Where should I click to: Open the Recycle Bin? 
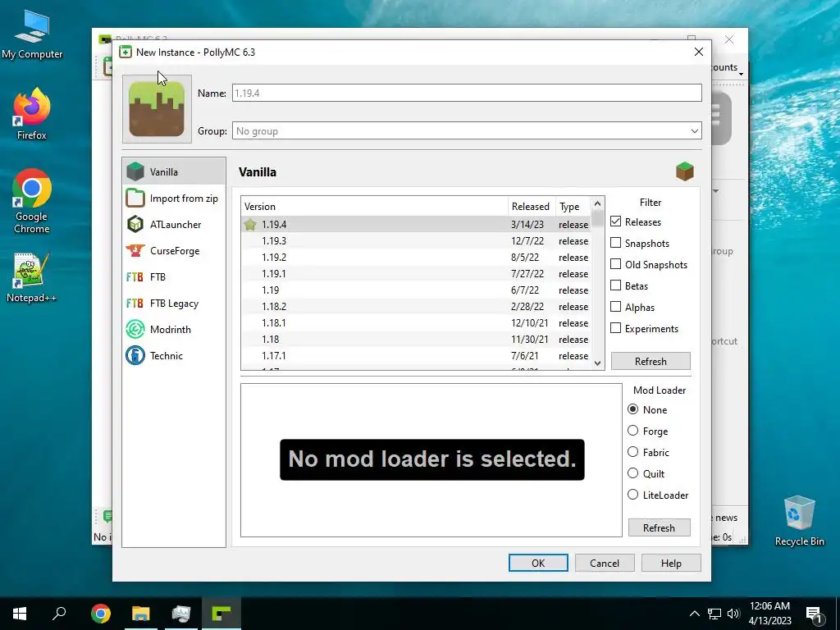click(x=799, y=521)
